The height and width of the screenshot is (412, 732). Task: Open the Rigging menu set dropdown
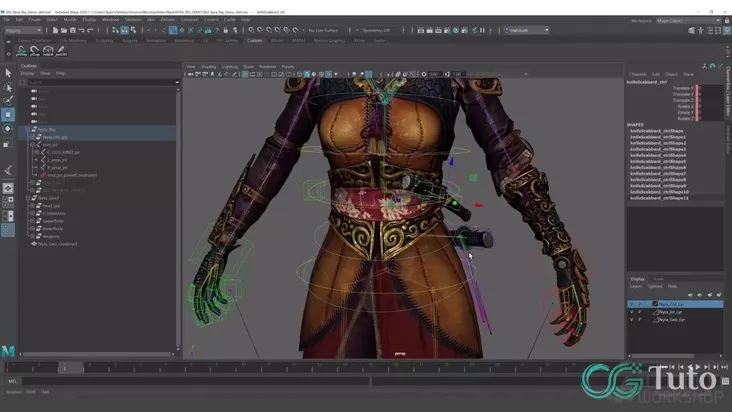pos(23,30)
